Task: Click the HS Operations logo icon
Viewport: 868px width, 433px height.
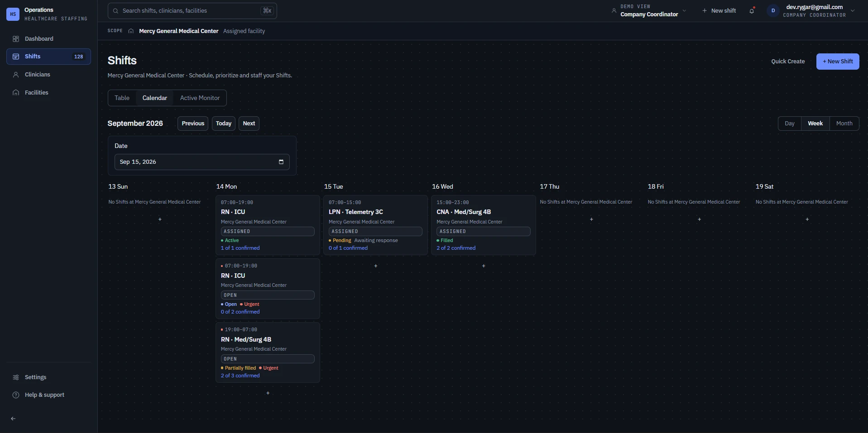Action: coord(13,14)
